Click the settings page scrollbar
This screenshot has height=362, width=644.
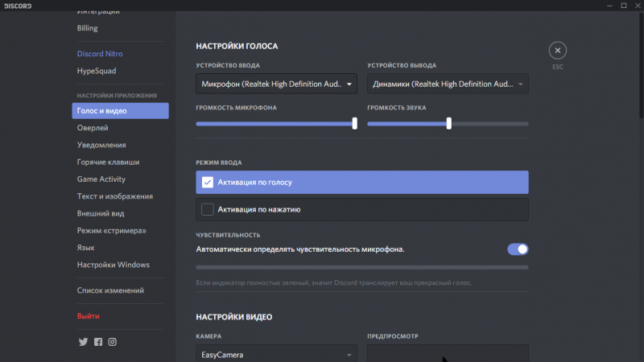coord(641,66)
